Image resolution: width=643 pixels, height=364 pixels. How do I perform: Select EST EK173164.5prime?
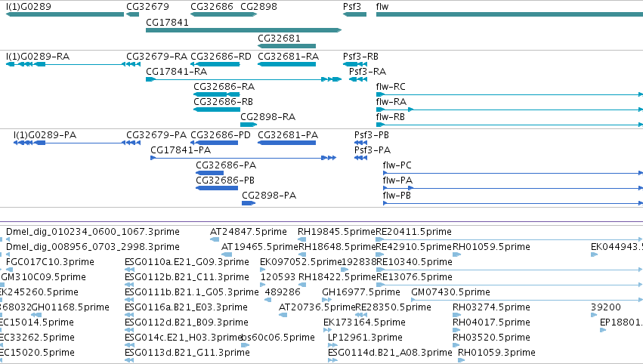[x=328, y=330]
